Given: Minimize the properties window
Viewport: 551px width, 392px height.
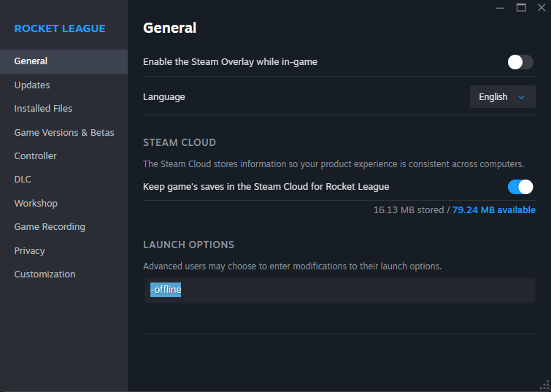Looking at the screenshot, I should tap(500, 8).
